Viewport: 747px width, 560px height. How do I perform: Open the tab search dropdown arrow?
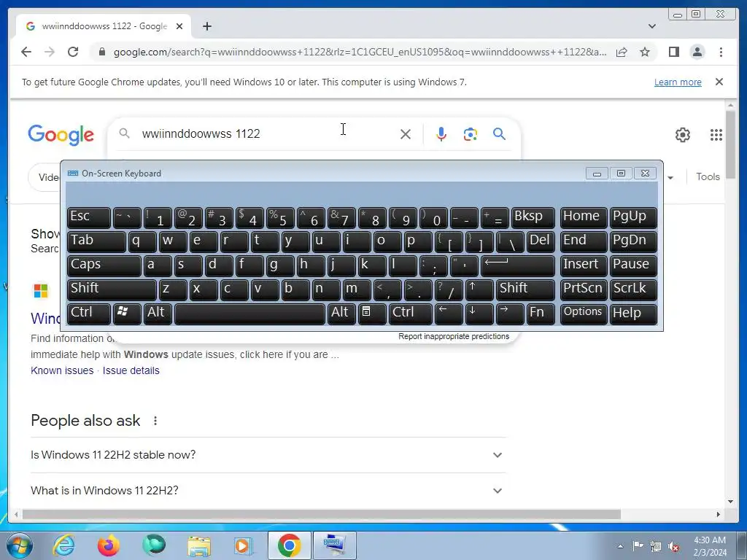click(x=652, y=26)
